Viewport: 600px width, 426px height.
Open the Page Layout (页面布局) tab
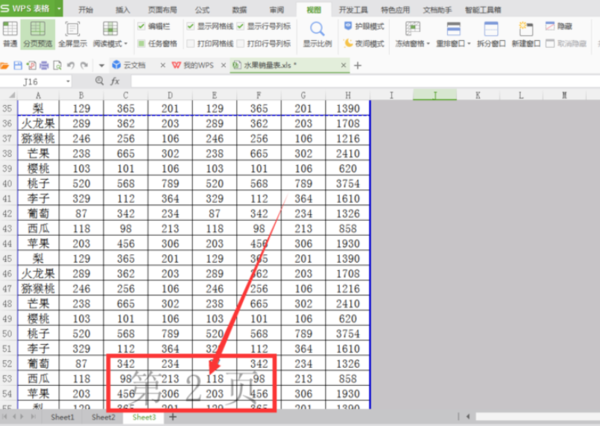click(162, 10)
